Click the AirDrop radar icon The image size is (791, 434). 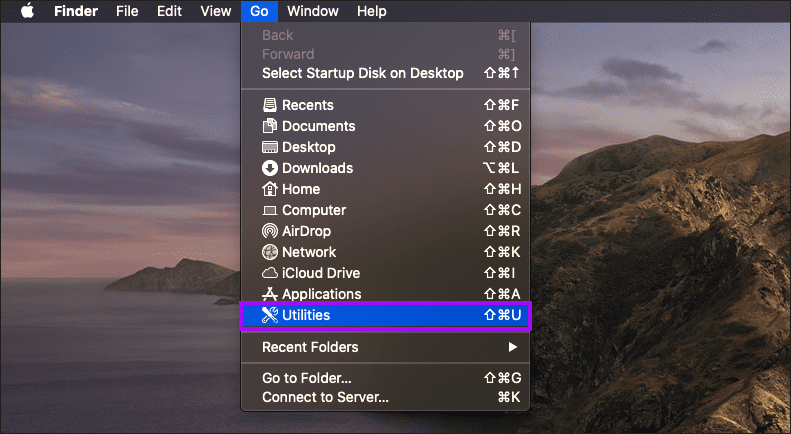click(270, 231)
